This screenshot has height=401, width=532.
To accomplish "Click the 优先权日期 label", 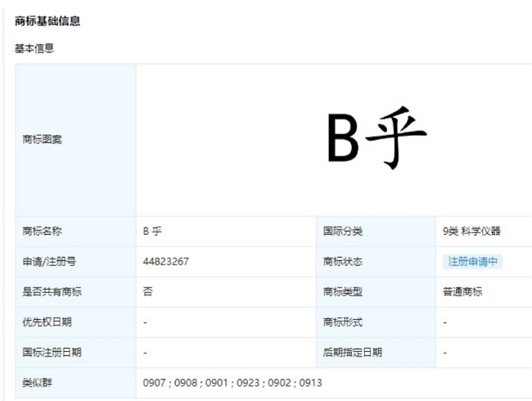I will point(47,322).
